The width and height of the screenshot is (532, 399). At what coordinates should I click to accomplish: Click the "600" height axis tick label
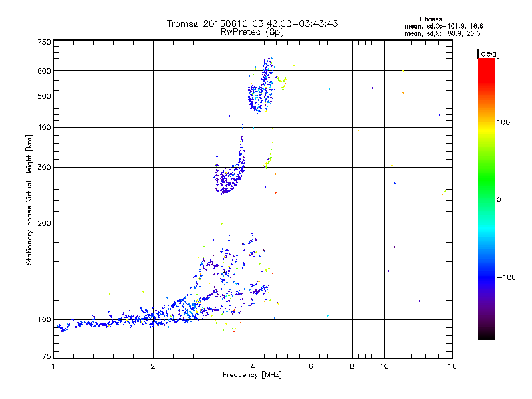coord(44,71)
